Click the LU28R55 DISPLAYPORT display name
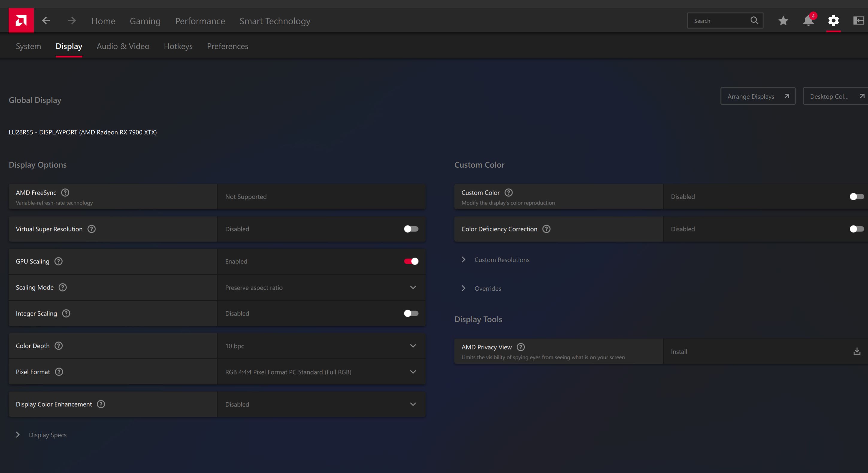The image size is (868, 473). click(x=83, y=132)
